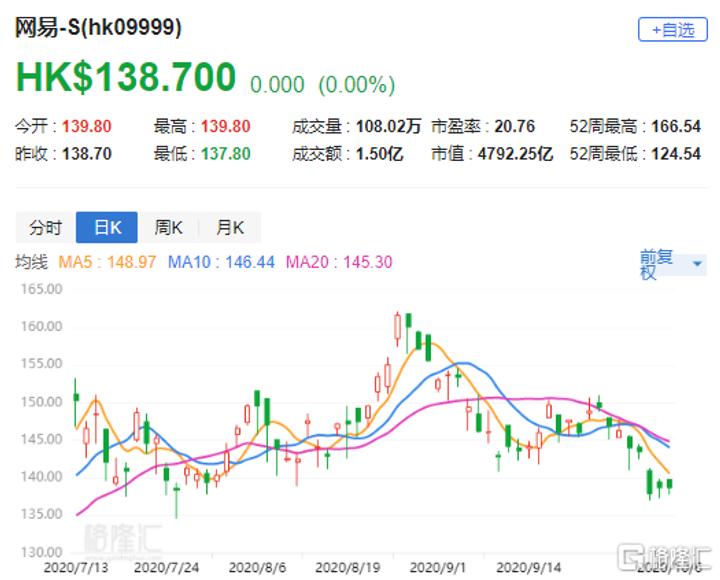Open the 月K monthly chart tab
The width and height of the screenshot is (720, 580).
coord(230,227)
